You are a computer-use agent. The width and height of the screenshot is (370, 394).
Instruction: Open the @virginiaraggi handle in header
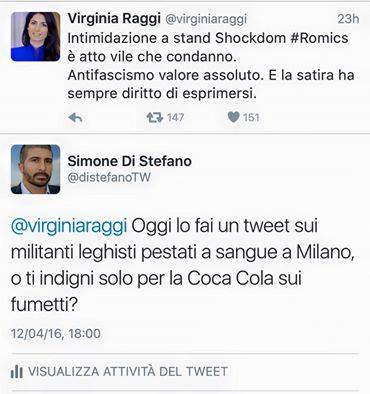tap(206, 19)
